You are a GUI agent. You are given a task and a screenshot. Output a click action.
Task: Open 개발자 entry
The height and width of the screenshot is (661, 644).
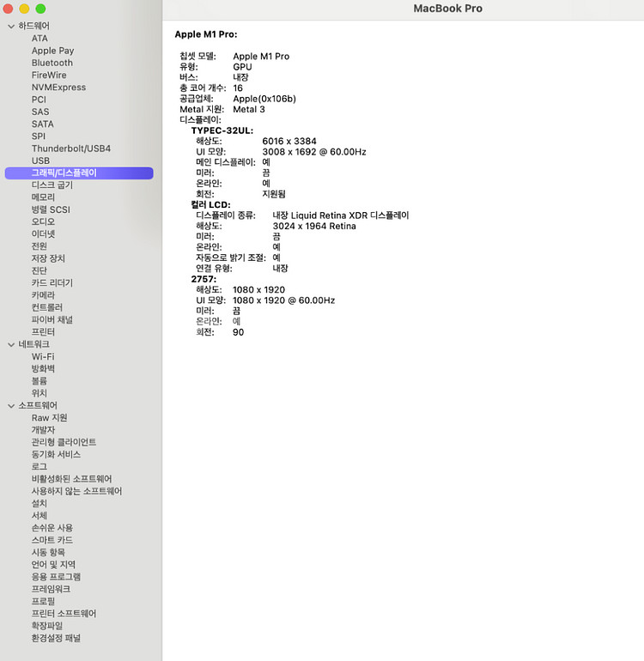(43, 430)
